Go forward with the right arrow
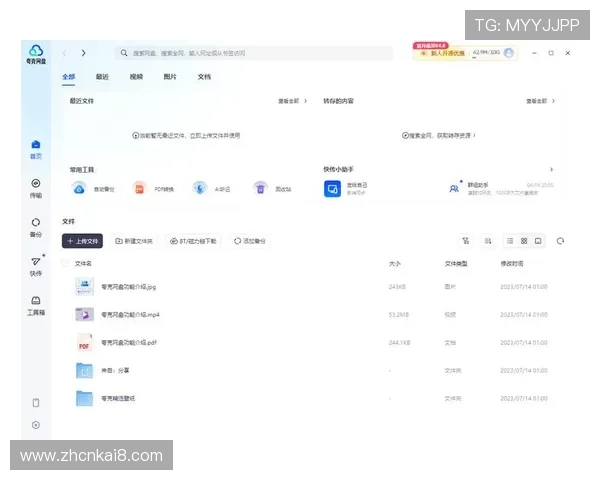The image size is (600, 480). (x=83, y=53)
